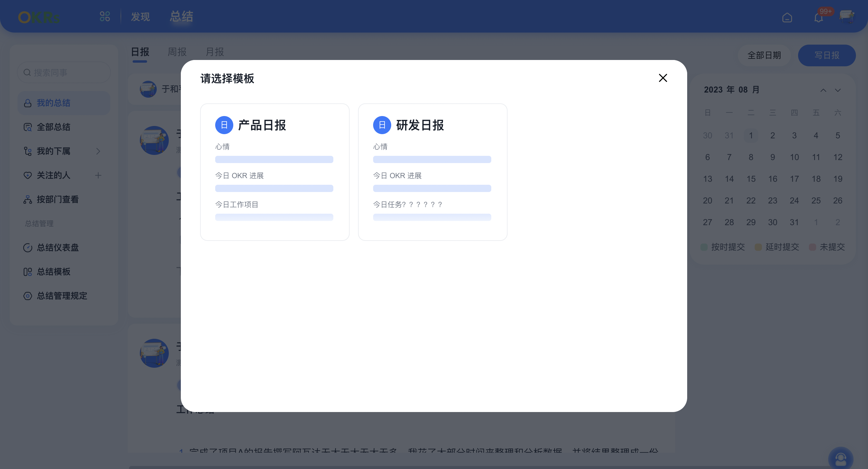
Task: Click 请选择模板 dialog title
Action: (227, 78)
